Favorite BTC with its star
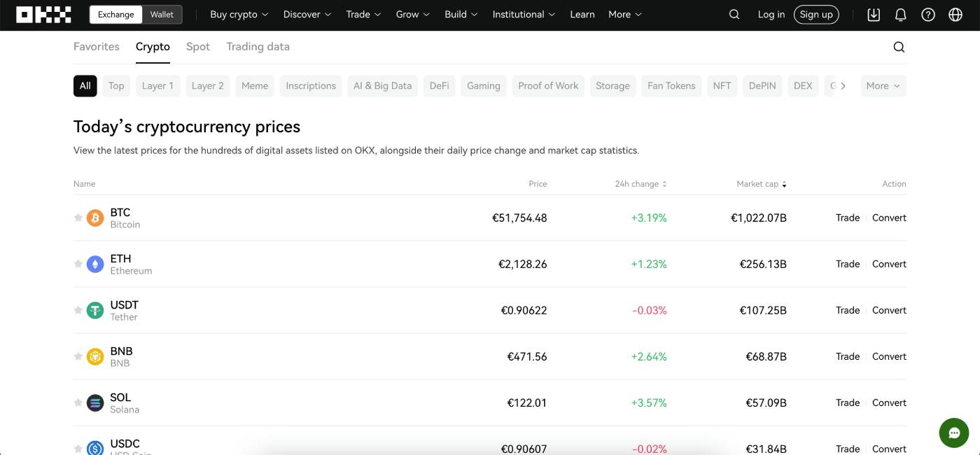The image size is (980, 455). 78,218
